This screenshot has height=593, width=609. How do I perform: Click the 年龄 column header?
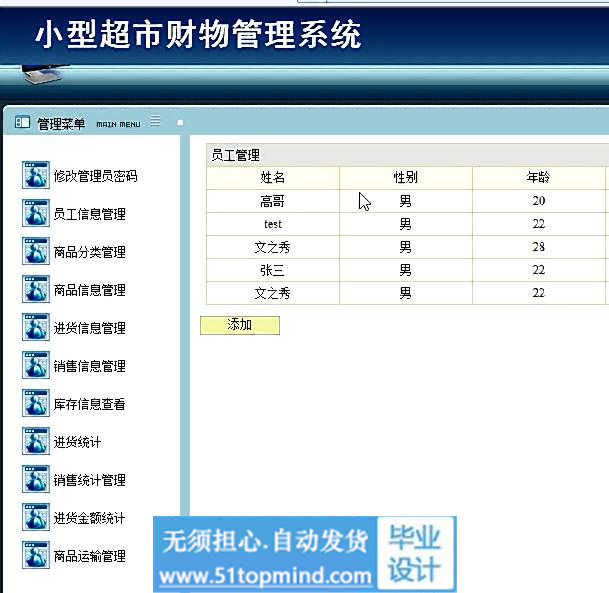538,178
